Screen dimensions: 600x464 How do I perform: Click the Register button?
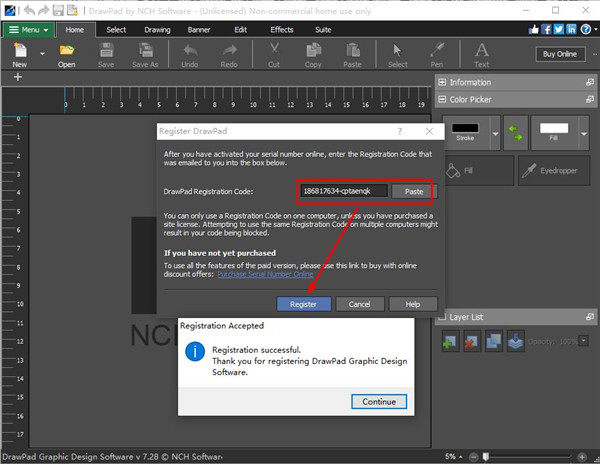(x=303, y=304)
